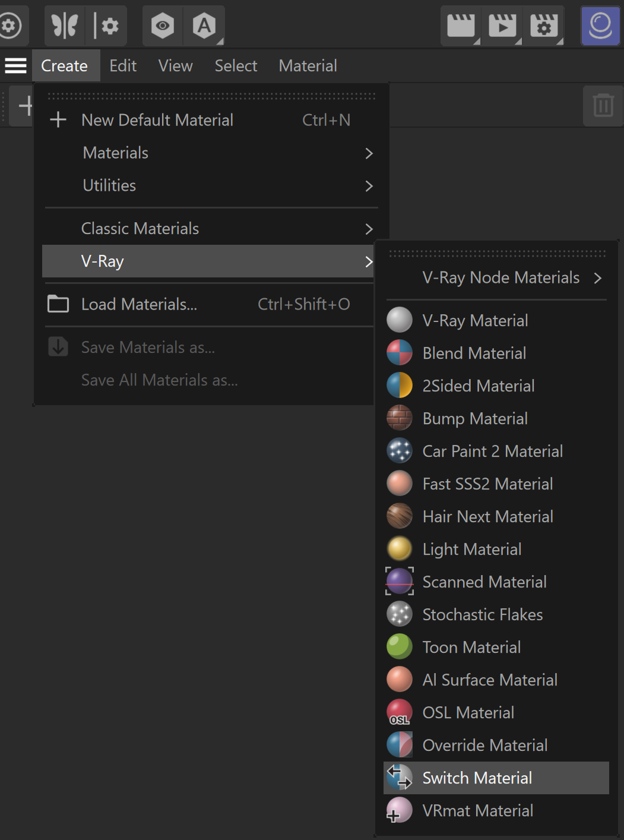This screenshot has height=840, width=624.
Task: Click the symmetry butterfly icon in toolbar
Action: [x=64, y=26]
